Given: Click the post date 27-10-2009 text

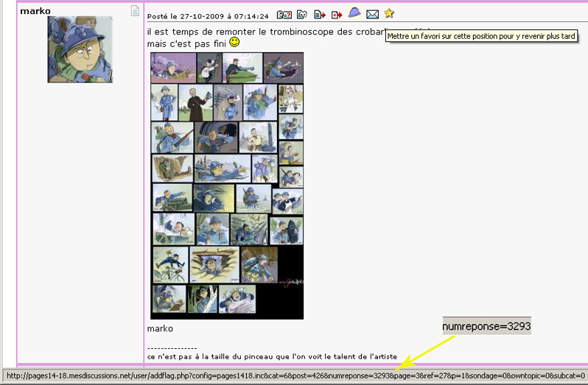Looking at the screenshot, I should click(x=202, y=16).
